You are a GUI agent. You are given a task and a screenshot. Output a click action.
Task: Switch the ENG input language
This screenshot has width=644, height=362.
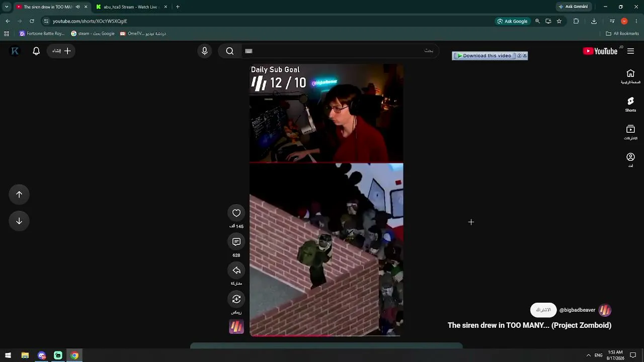[x=598, y=355]
